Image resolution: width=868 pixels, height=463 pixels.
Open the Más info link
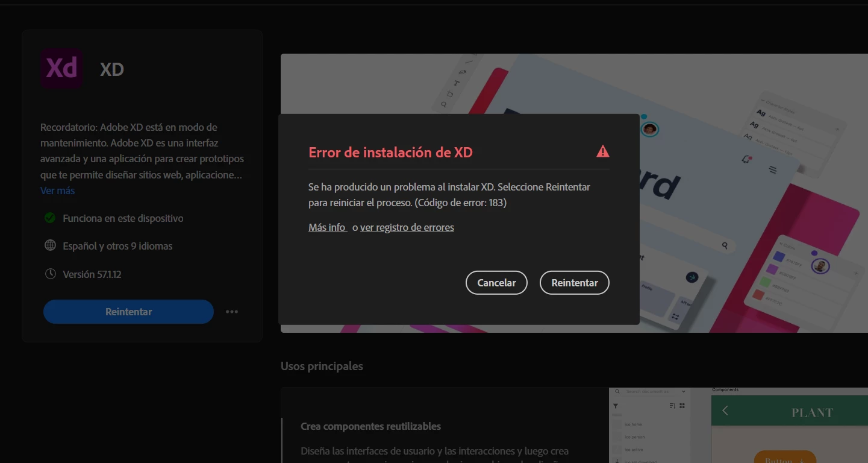328,227
